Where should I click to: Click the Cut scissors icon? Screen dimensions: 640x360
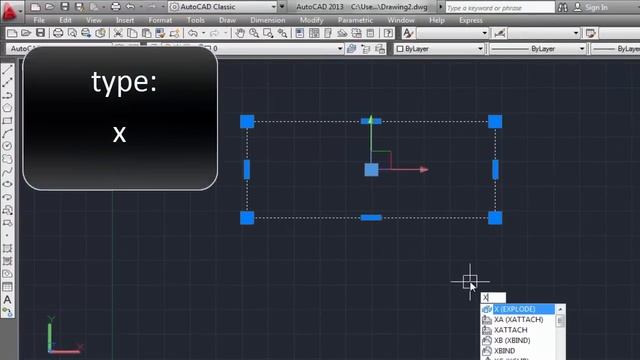(118, 33)
